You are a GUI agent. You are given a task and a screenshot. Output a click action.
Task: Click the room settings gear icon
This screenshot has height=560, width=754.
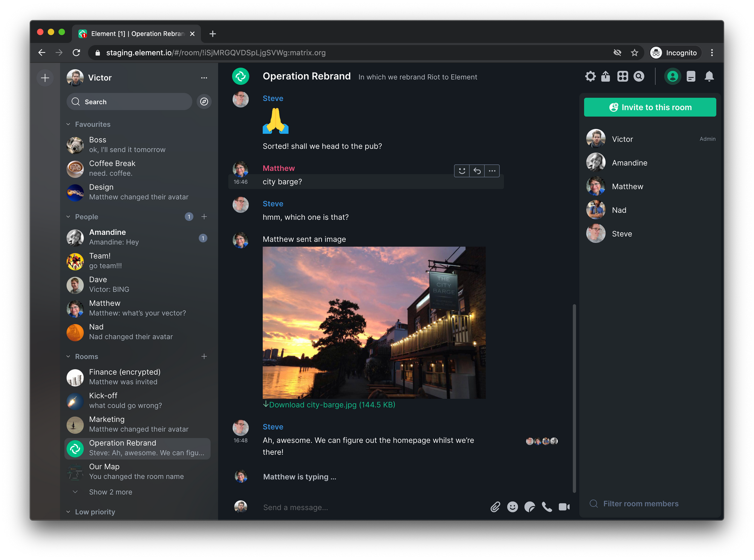[x=589, y=76]
